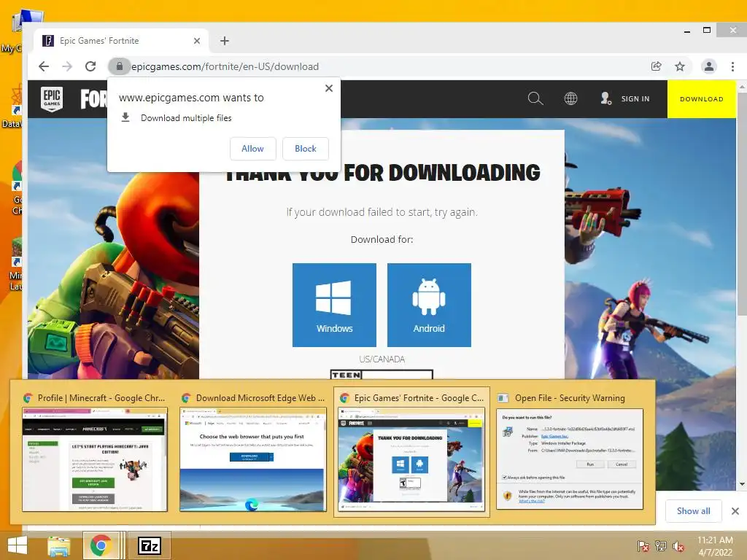
Task: Go back with the browser back arrow
Action: coord(43,66)
